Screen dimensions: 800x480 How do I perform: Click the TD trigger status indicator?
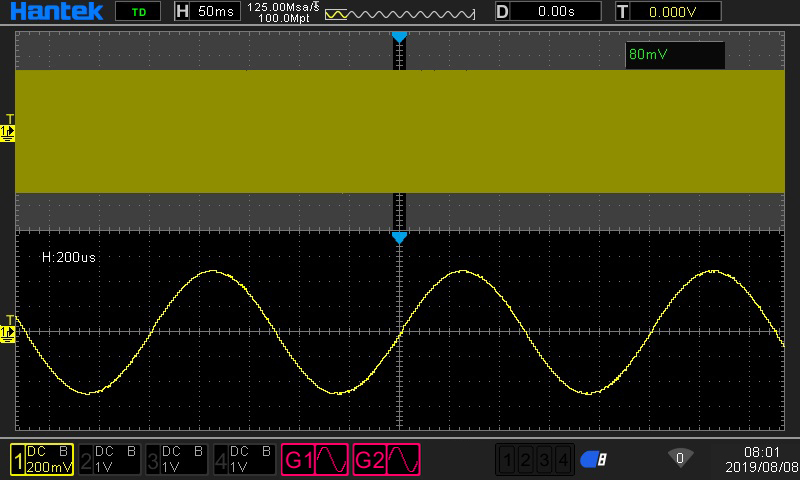click(x=138, y=12)
